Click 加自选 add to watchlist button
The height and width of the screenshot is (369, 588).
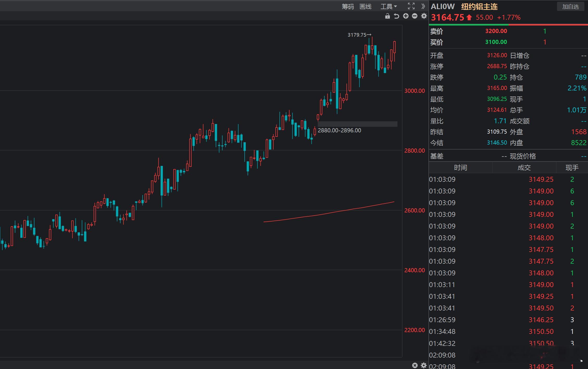click(570, 7)
